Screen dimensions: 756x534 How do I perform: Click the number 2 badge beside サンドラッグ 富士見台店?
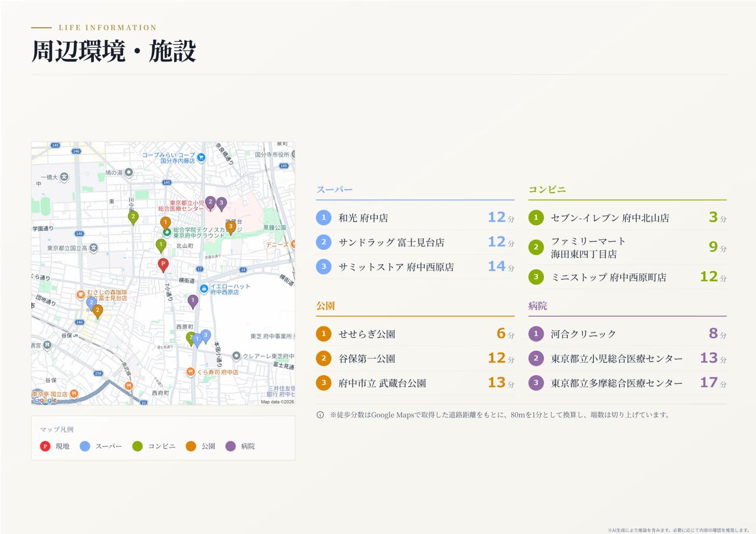(324, 242)
